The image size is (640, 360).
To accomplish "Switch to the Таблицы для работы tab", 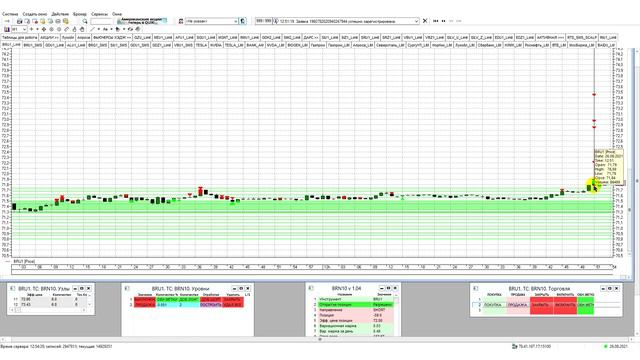I will [20, 38].
